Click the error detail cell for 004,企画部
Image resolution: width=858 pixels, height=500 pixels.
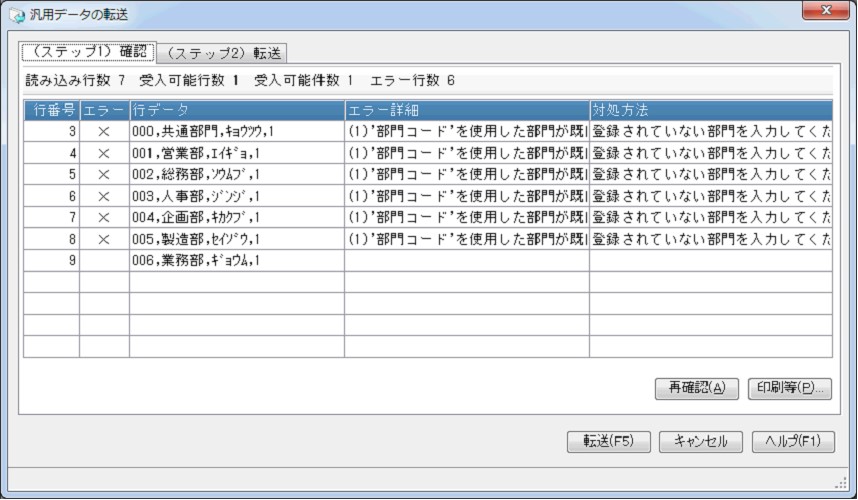pos(466,217)
